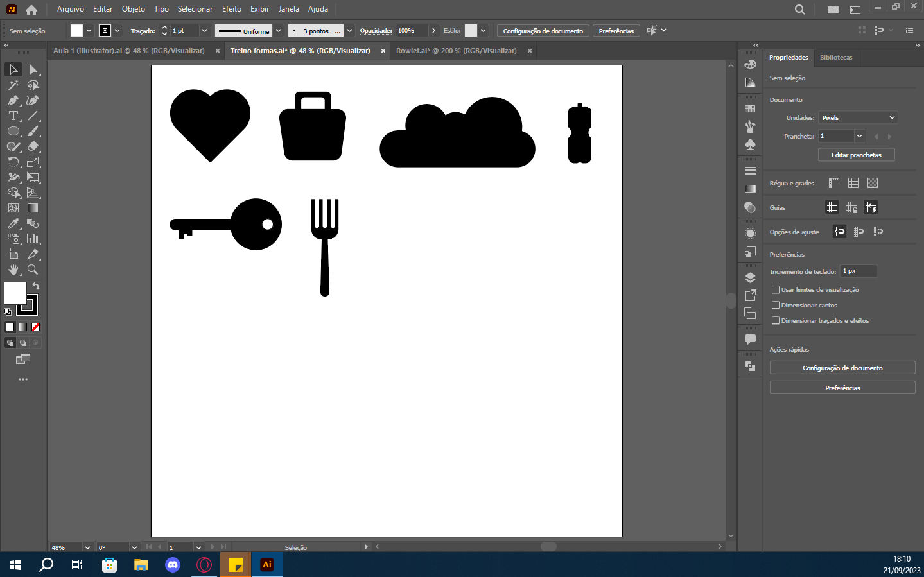Toggle smart guides button
The width and height of the screenshot is (924, 577).
click(871, 207)
